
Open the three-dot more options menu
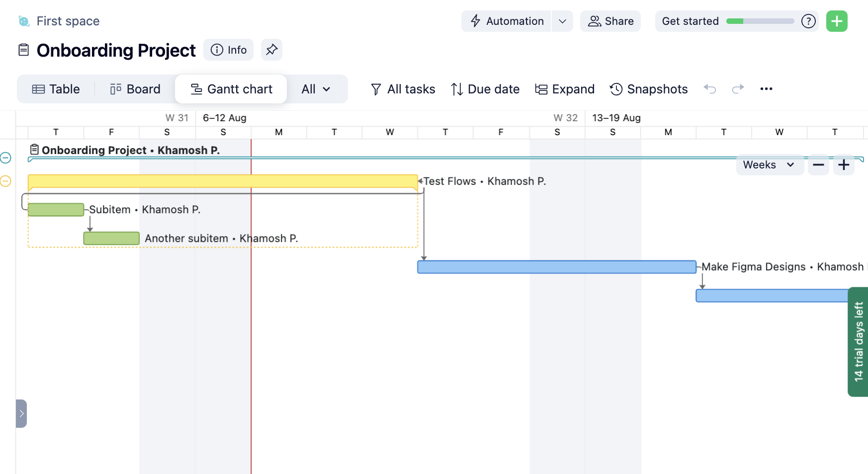766,89
